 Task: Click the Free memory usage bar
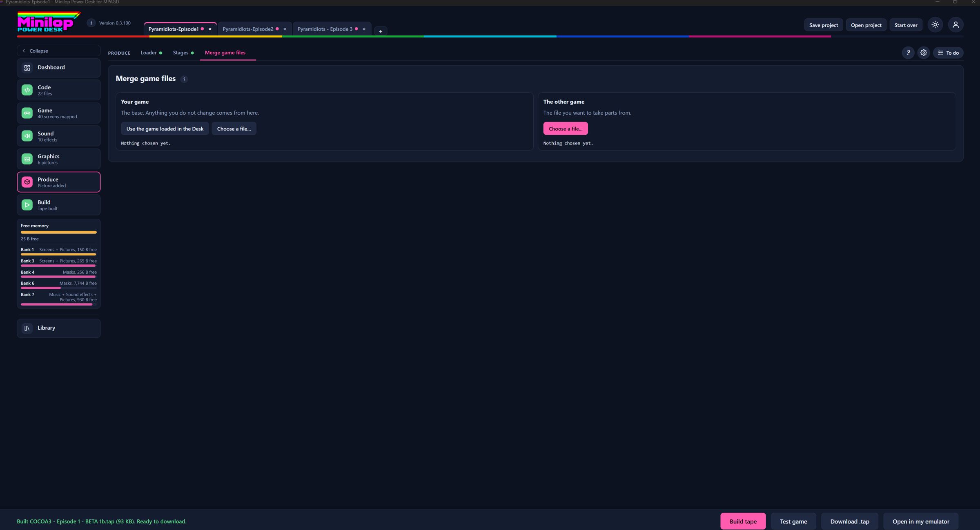[59, 233]
